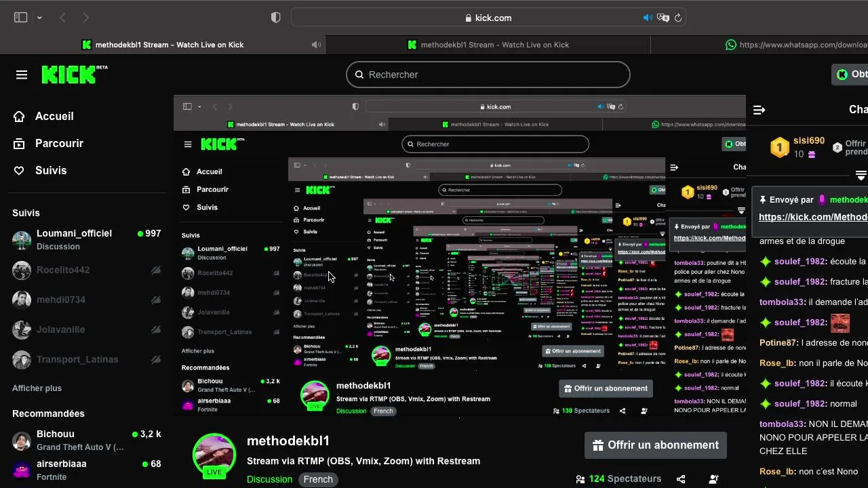The height and width of the screenshot is (488, 868).
Task: Open the Safari sidebar dropdown chevron
Action: [x=39, y=18]
